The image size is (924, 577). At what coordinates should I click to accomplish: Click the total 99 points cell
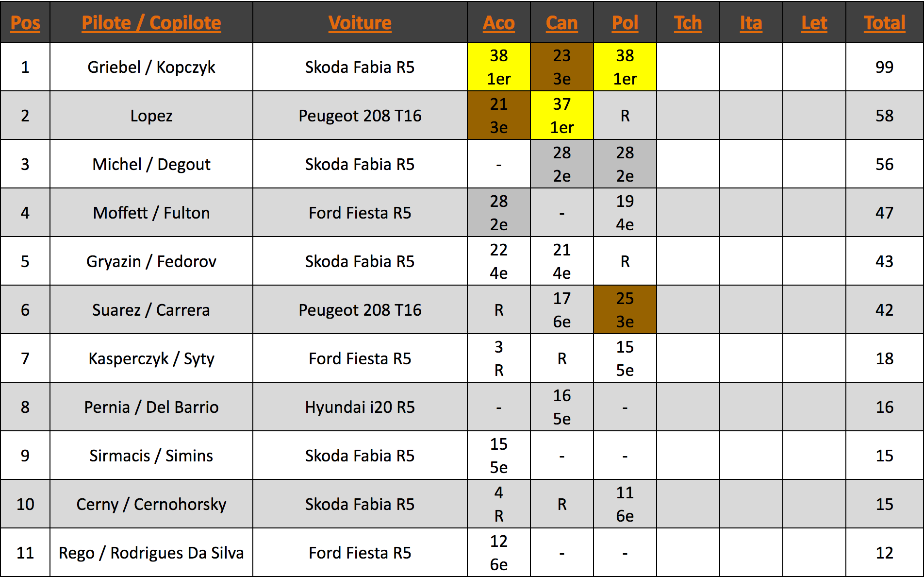(x=885, y=67)
